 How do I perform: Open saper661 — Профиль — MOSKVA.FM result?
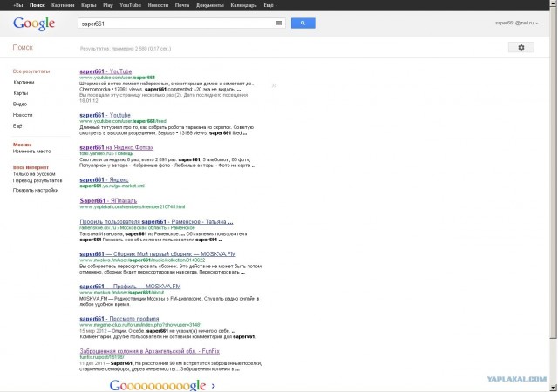130,287
